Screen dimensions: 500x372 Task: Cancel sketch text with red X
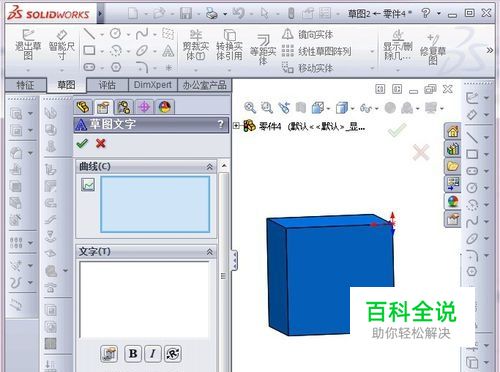(x=101, y=144)
